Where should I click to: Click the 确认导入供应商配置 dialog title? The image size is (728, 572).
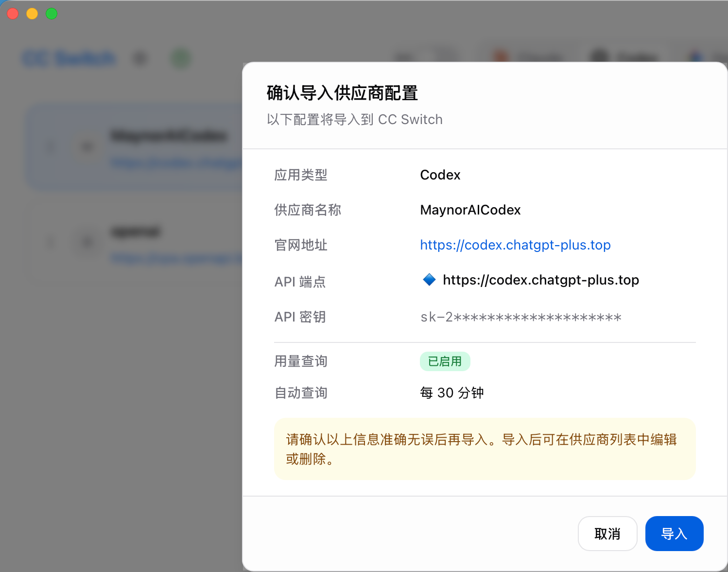click(342, 93)
